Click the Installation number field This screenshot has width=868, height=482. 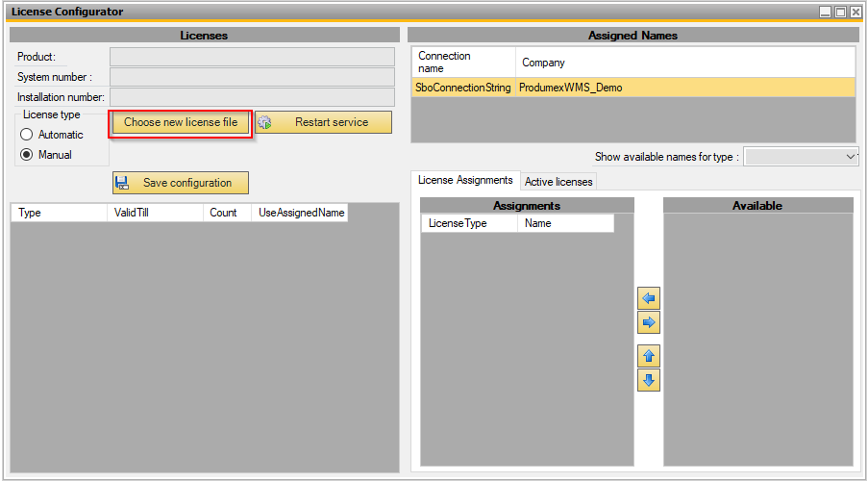[x=252, y=97]
